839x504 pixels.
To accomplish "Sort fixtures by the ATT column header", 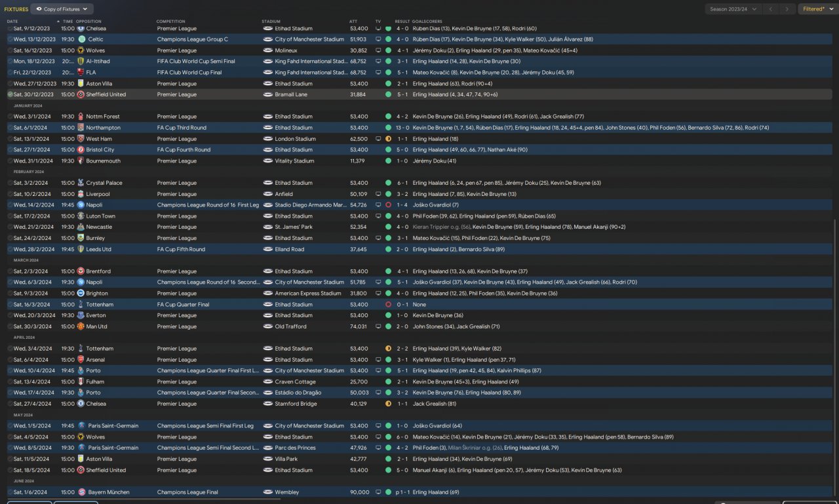I will click(x=353, y=22).
